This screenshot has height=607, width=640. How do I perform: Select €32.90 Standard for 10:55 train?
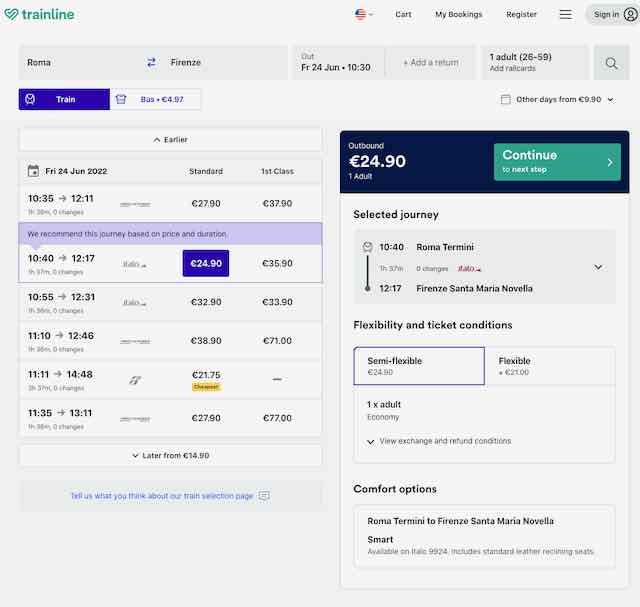[x=206, y=302]
